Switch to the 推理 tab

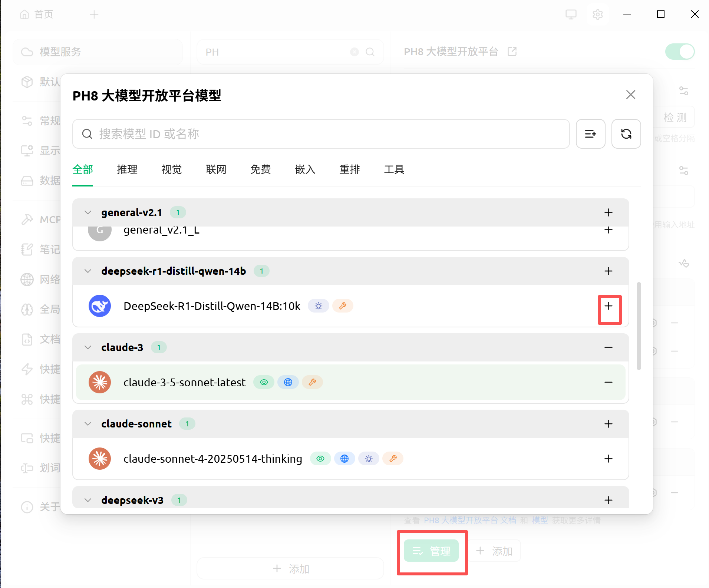point(127,169)
